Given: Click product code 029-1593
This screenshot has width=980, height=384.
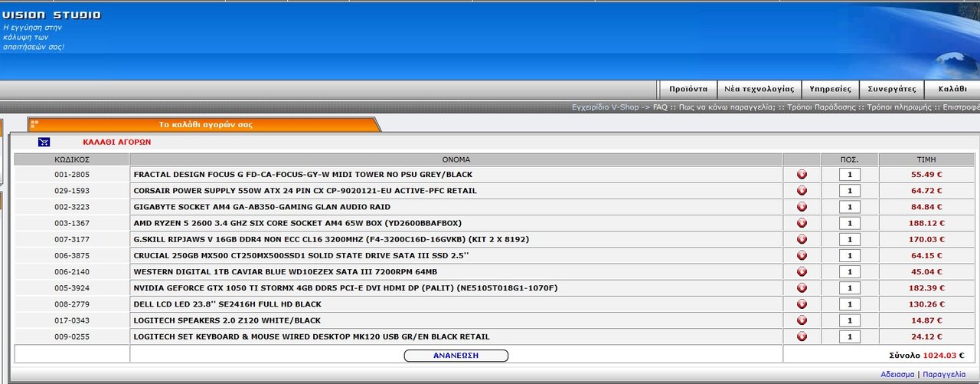Looking at the screenshot, I should 72,191.
